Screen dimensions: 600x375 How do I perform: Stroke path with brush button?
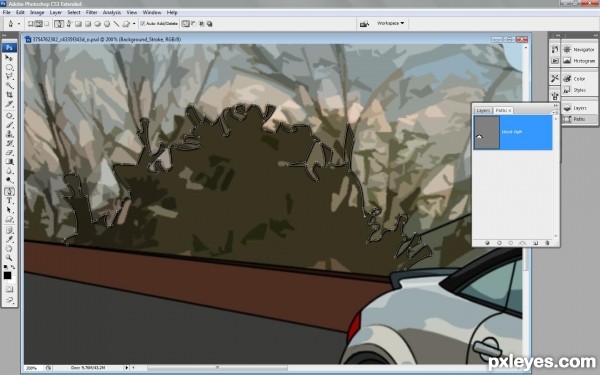pyautogui.click(x=499, y=243)
